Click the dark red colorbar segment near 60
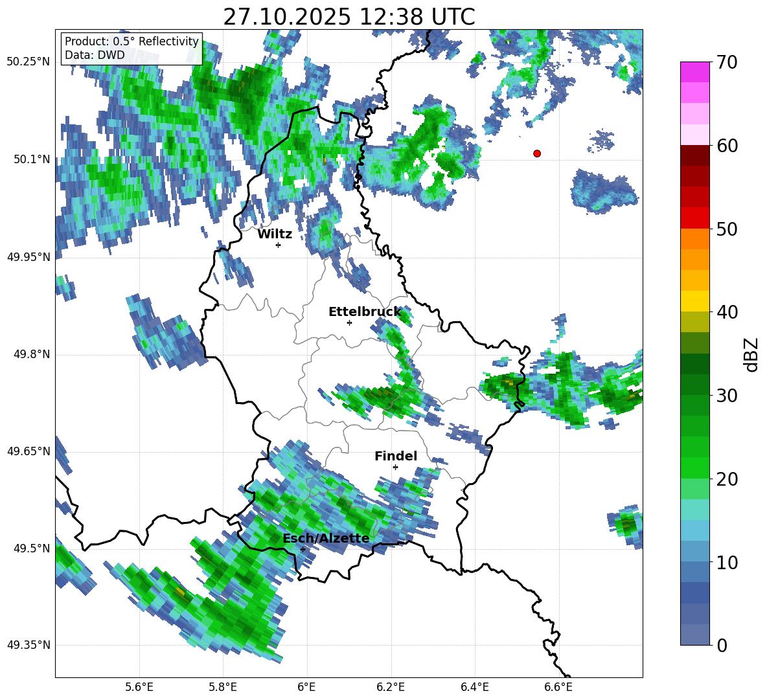This screenshot has width=767, height=700. coord(695,155)
